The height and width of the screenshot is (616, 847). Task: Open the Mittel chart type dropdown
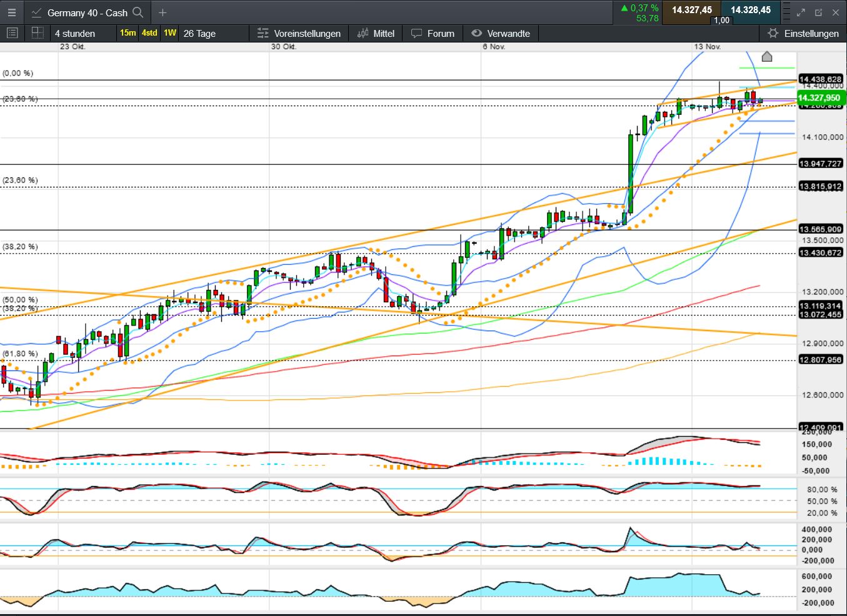click(376, 33)
